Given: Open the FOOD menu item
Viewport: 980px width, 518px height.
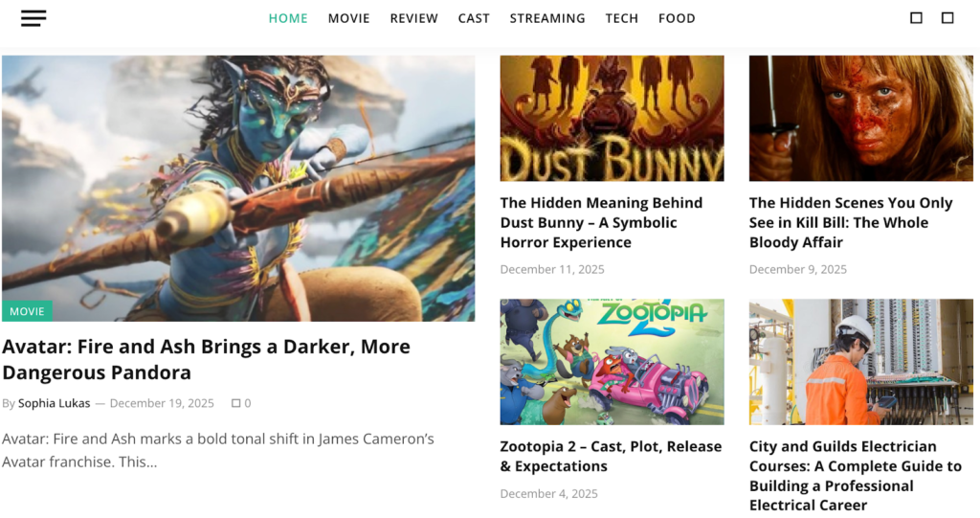Looking at the screenshot, I should pos(677,18).
